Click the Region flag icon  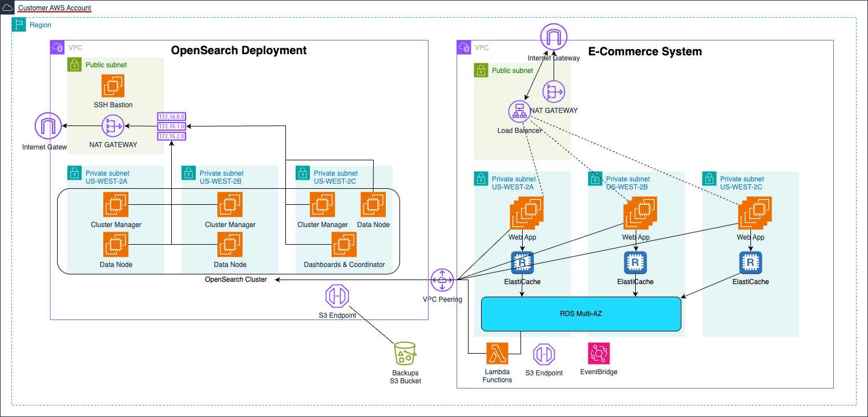(x=19, y=25)
